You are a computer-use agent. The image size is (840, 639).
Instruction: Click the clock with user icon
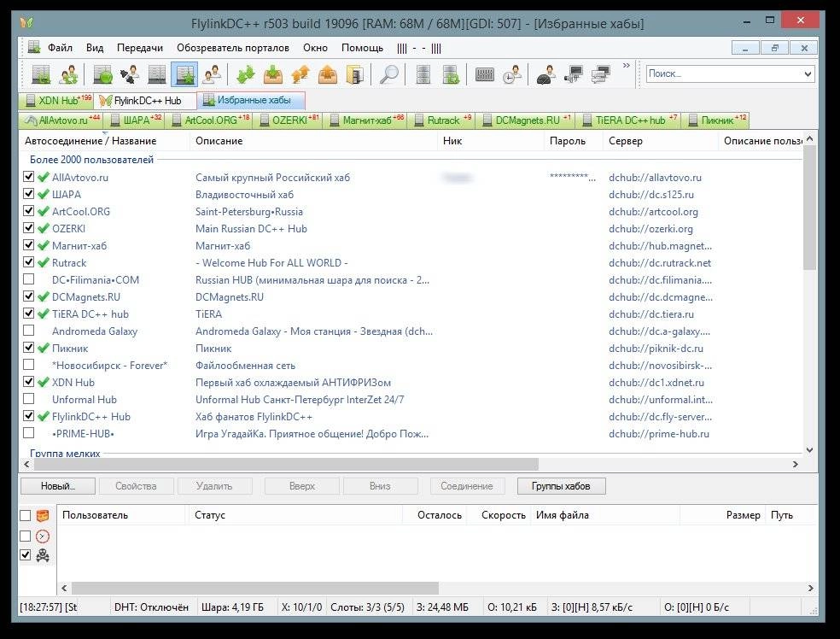[512, 74]
